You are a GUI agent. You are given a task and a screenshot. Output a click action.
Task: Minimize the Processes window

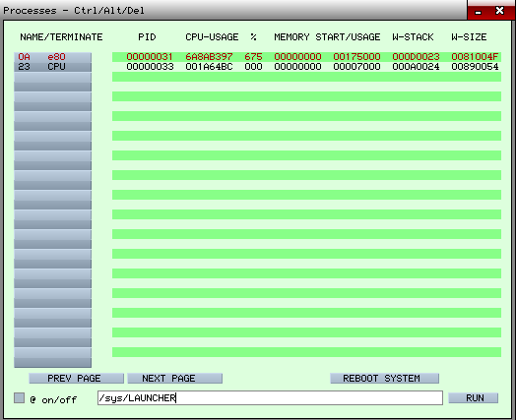tap(479, 12)
